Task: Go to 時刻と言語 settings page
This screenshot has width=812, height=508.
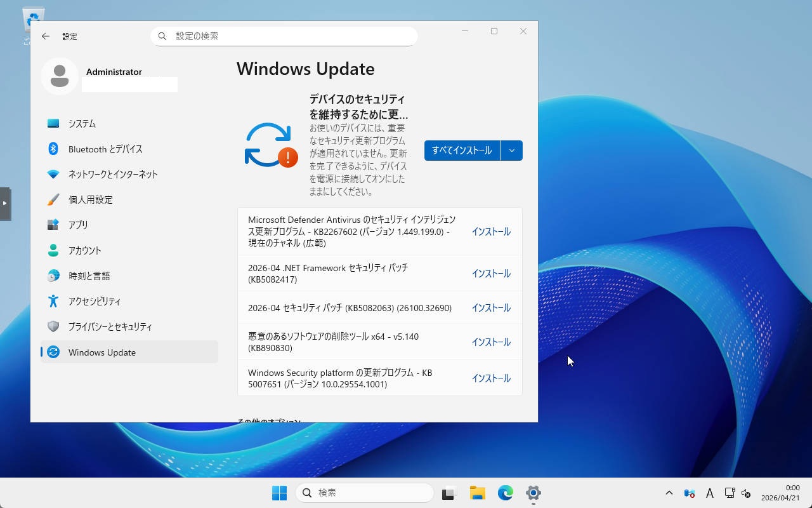Action: point(89,276)
